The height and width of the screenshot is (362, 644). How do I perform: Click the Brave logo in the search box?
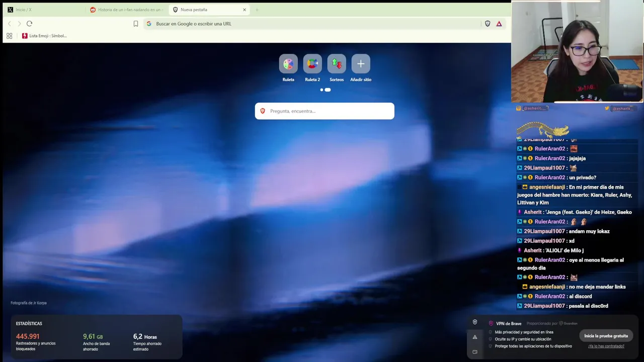[x=262, y=111]
